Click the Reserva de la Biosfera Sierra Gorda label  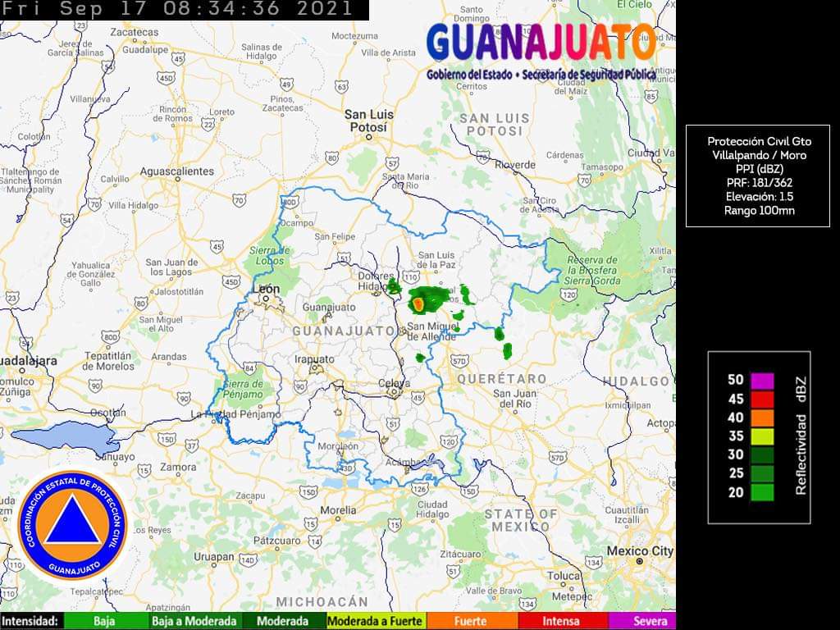[x=592, y=270]
